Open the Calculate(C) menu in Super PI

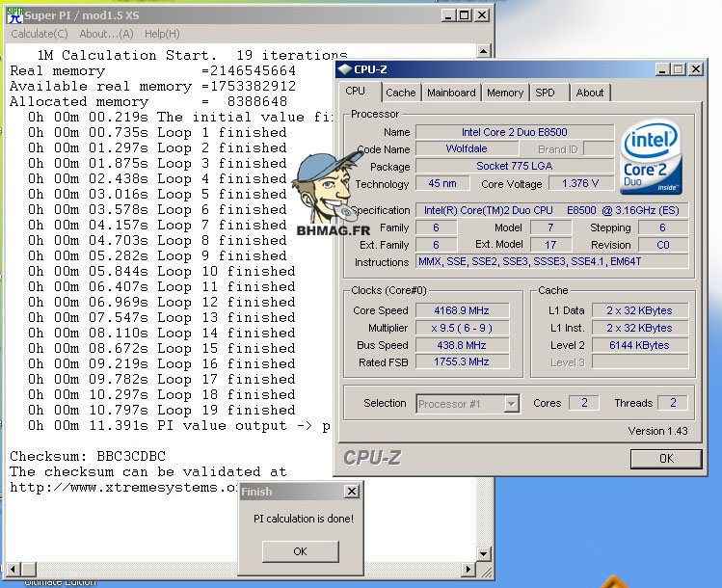[x=40, y=34]
